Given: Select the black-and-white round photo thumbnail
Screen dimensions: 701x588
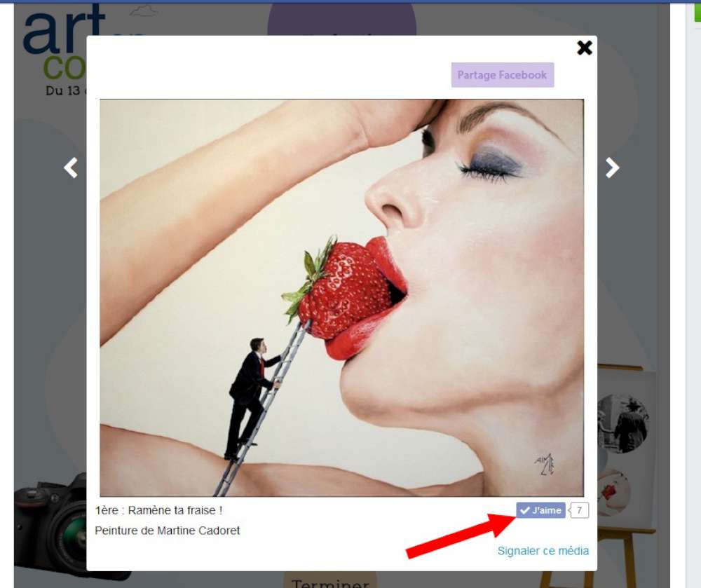Looking at the screenshot, I should tap(623, 423).
